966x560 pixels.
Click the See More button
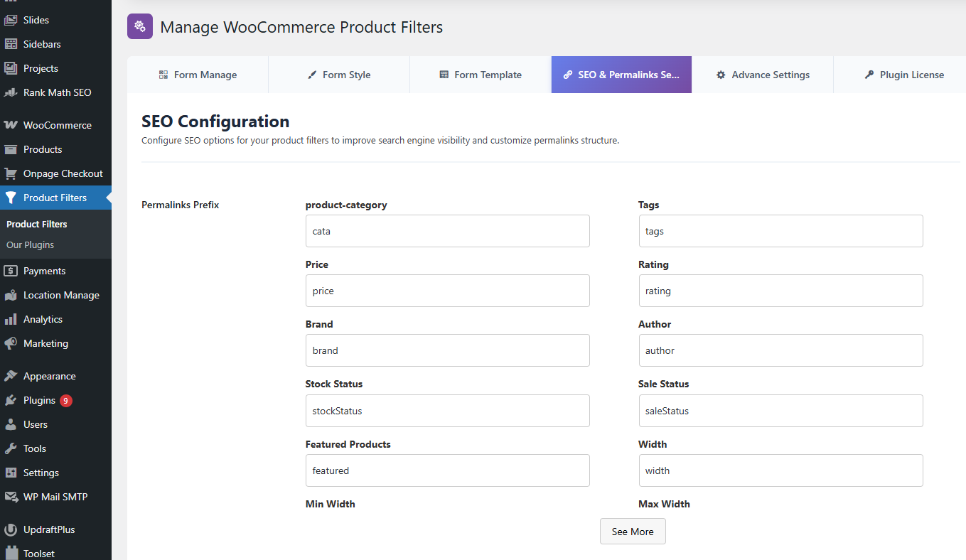[633, 532]
